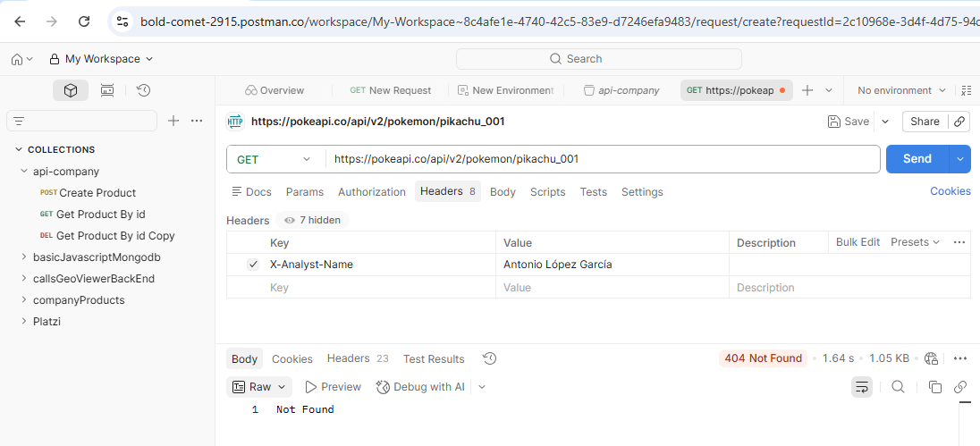Open the request Settings tab
The image size is (980, 446).
click(642, 192)
